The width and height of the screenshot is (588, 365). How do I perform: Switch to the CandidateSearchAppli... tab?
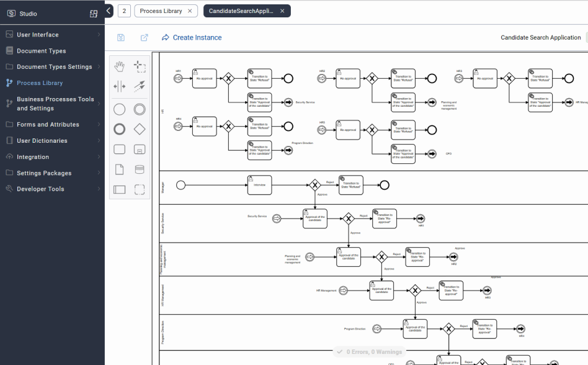click(x=241, y=11)
